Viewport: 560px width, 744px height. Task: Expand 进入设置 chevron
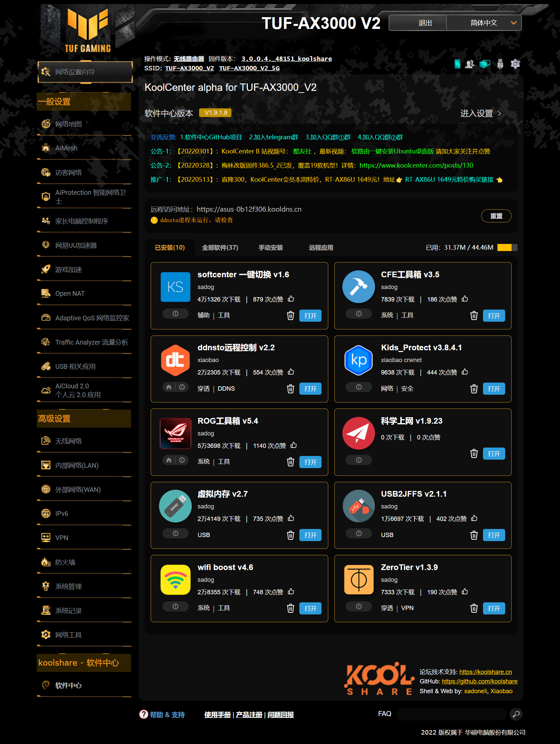click(499, 113)
